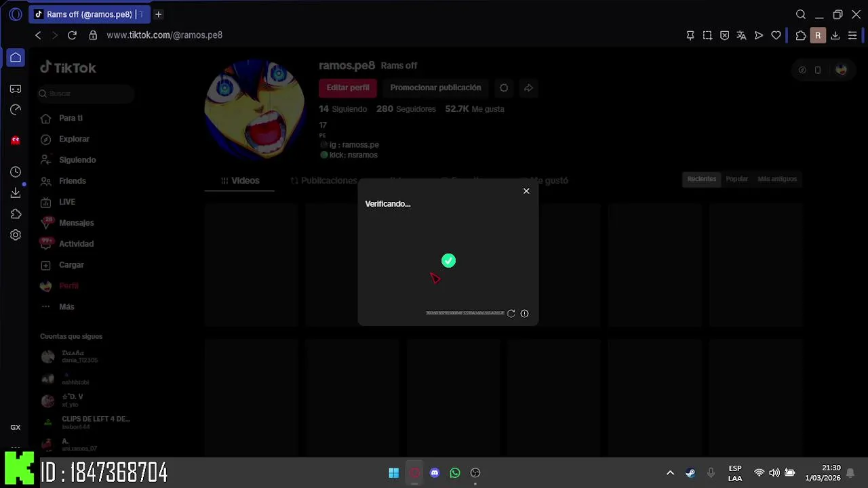Open History clock icon in Opera sidebar
Screen dimensions: 868x488
tap(16, 172)
